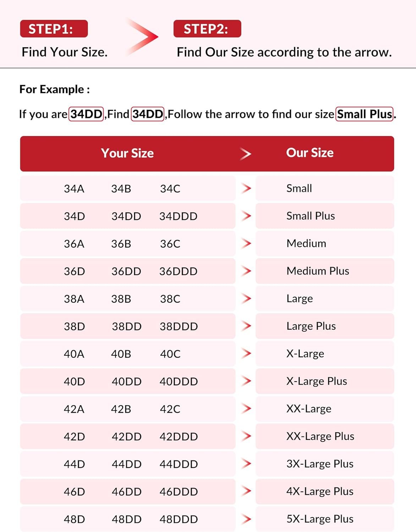Click the Your Size column header

point(127,153)
